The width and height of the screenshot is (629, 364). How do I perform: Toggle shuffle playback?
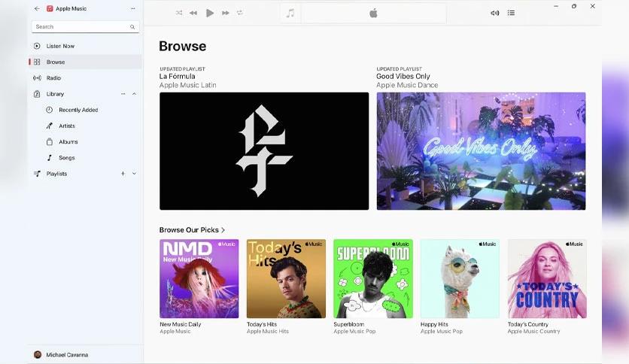click(x=179, y=13)
